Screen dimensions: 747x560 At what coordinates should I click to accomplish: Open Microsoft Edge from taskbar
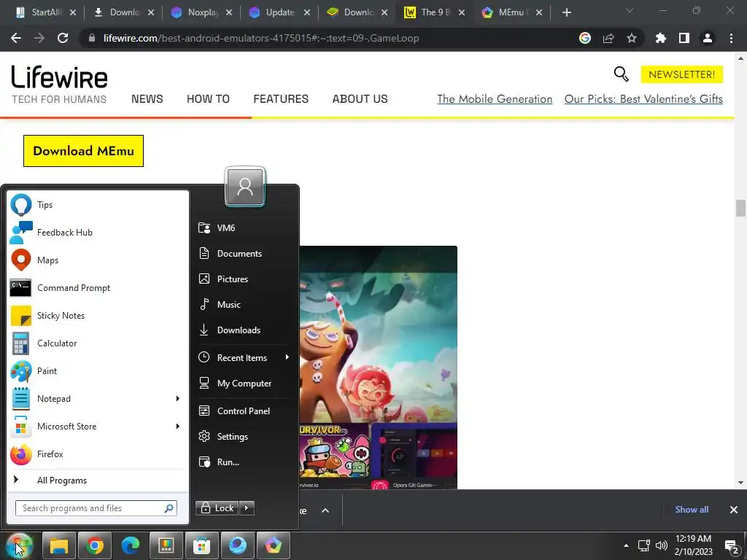(x=130, y=545)
